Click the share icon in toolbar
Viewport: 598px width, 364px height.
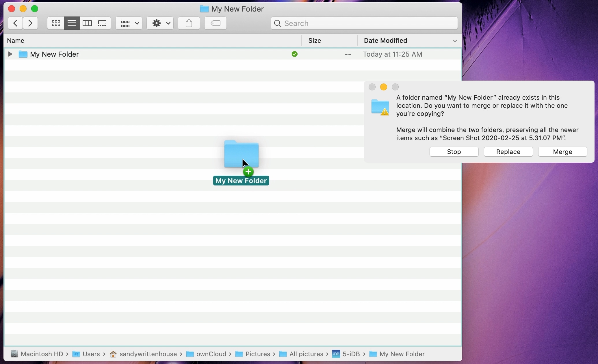[189, 23]
